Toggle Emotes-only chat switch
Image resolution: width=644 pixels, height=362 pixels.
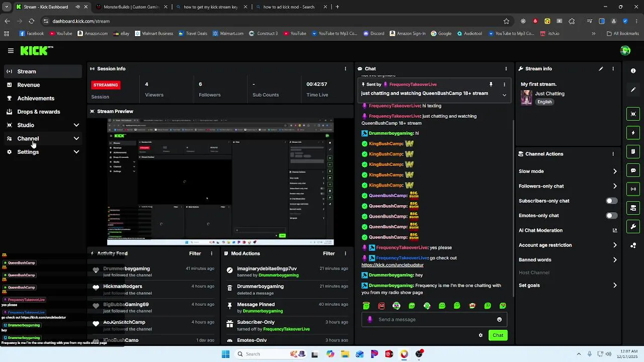point(611,216)
